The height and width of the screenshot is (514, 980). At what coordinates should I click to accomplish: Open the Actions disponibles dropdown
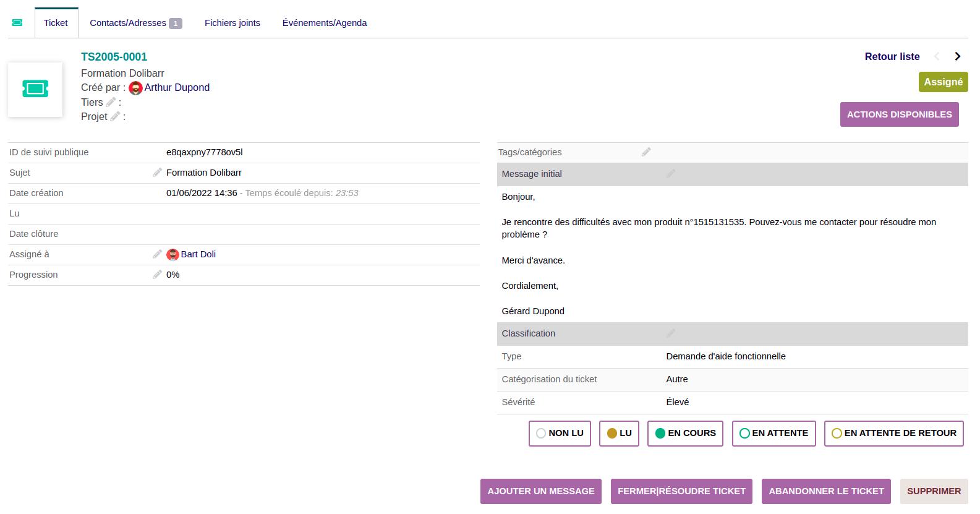coord(900,114)
